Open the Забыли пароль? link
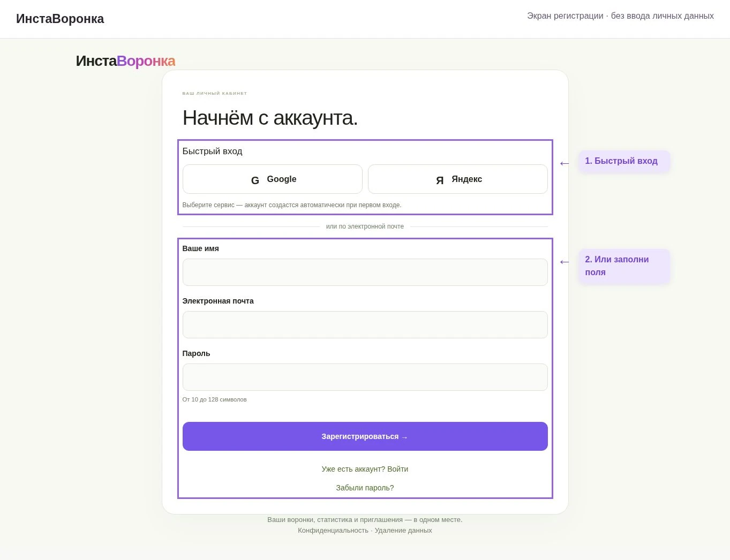 [365, 488]
